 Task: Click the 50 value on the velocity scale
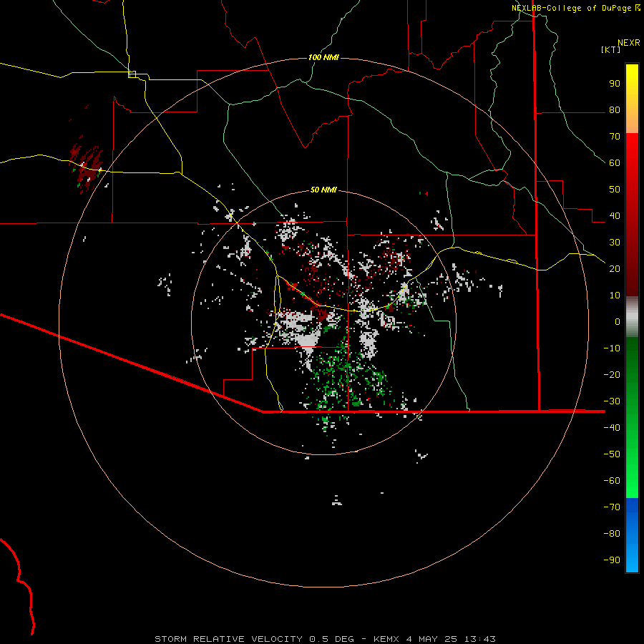tap(615, 190)
